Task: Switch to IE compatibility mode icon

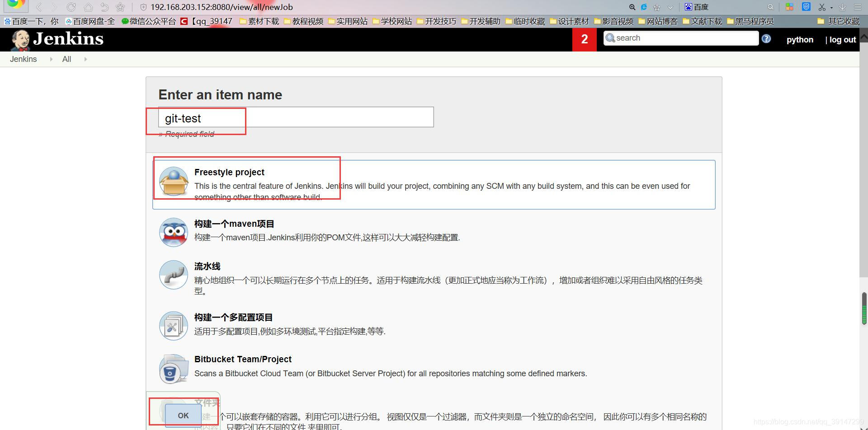Action: tap(644, 7)
